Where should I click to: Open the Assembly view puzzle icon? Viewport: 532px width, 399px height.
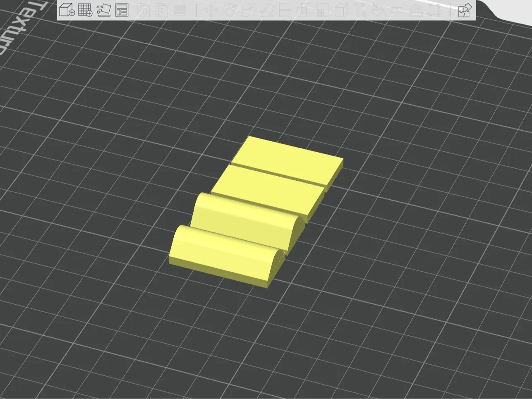tap(465, 10)
